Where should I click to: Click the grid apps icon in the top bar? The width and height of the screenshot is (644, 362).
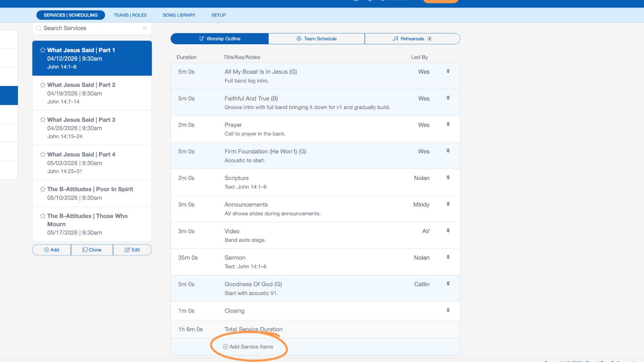pyautogui.click(x=356, y=2)
